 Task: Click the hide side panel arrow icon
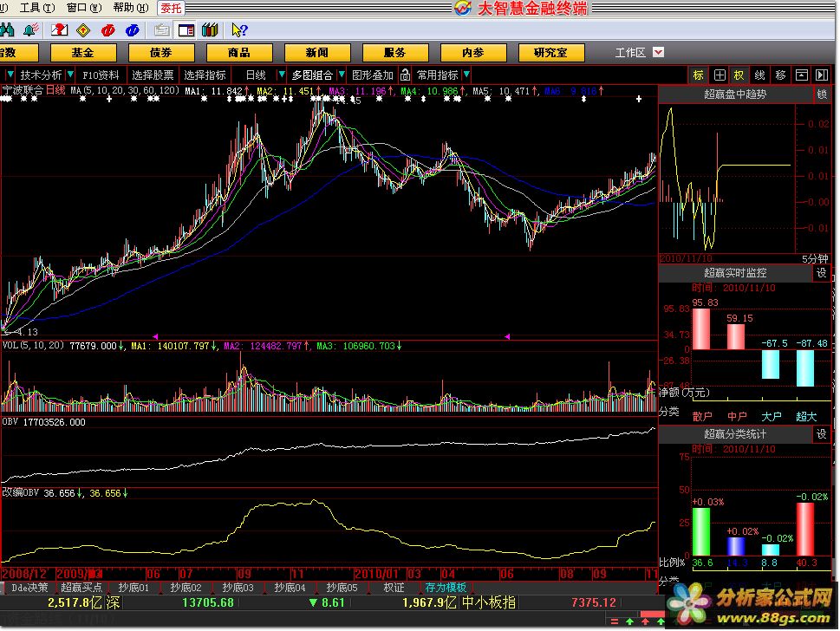tap(822, 75)
